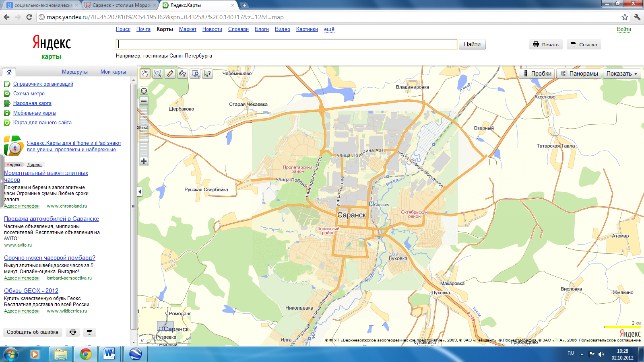The width and height of the screenshot is (644, 362).
Task: Click example гостиницы Санкт-Петербурга
Action: [x=178, y=56]
